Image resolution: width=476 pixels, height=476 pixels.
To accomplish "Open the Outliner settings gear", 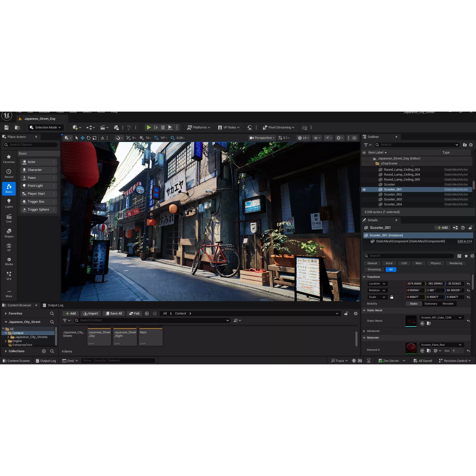I will click(x=471, y=145).
